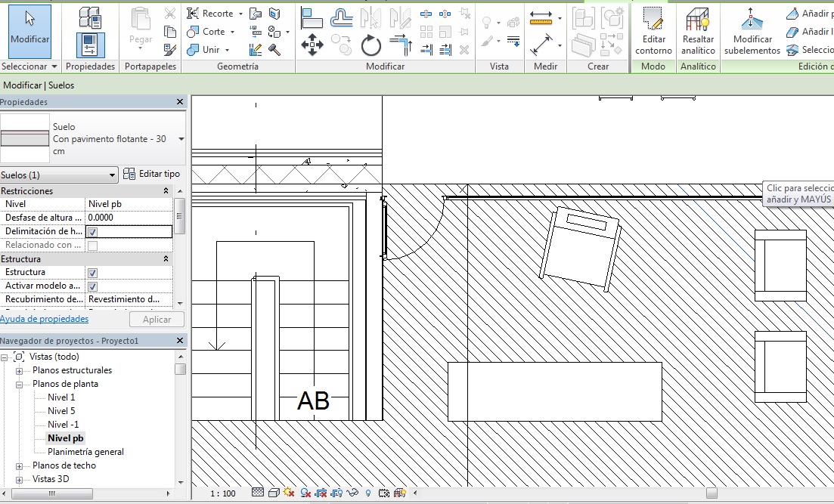
Task: Expand the Planos de techo tree node
Action: tap(20, 465)
